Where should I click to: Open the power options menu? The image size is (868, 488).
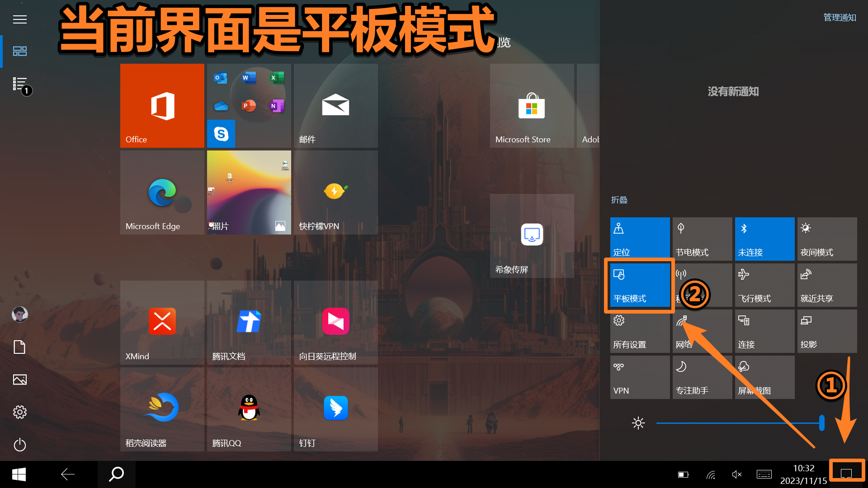(20, 445)
